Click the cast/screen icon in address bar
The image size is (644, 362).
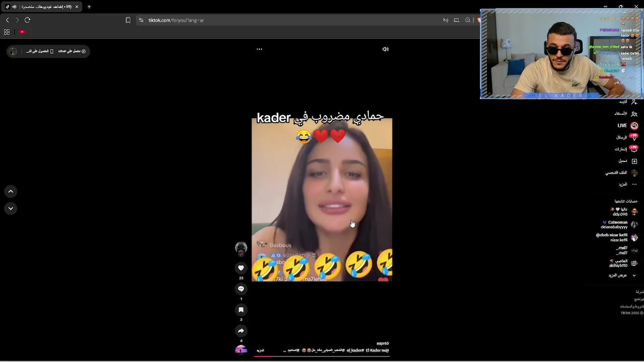[456, 20]
